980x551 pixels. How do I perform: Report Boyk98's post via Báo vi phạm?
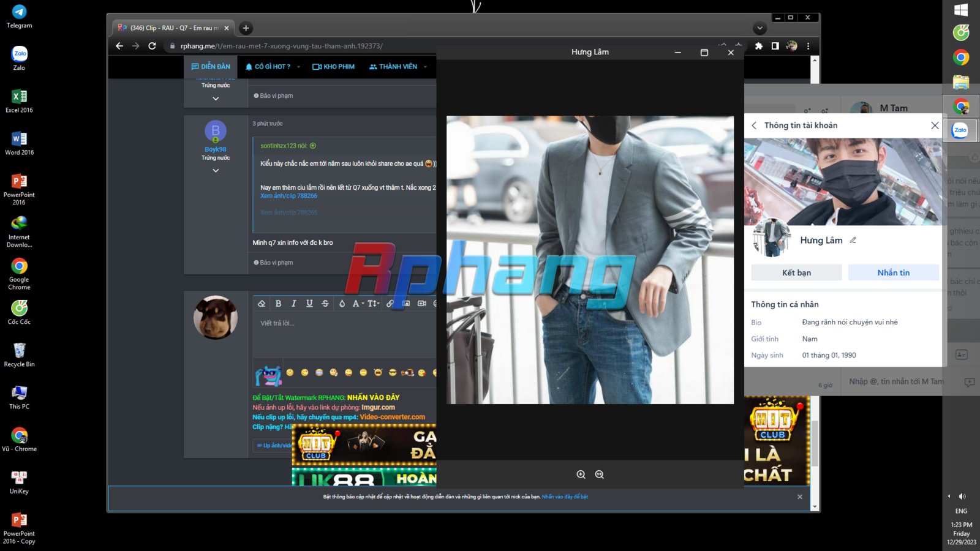pyautogui.click(x=273, y=263)
